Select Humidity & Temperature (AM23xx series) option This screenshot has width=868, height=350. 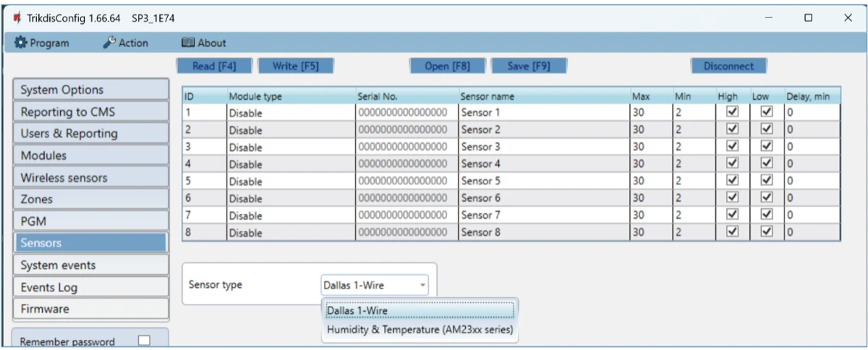pos(420,330)
